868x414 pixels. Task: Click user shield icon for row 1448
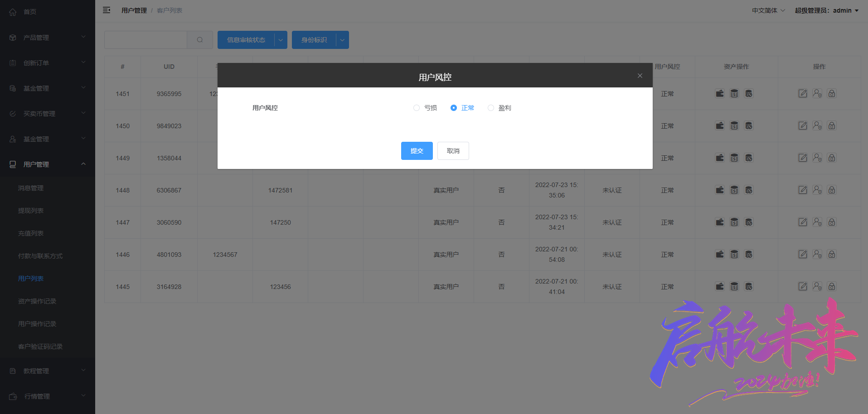[x=817, y=190]
